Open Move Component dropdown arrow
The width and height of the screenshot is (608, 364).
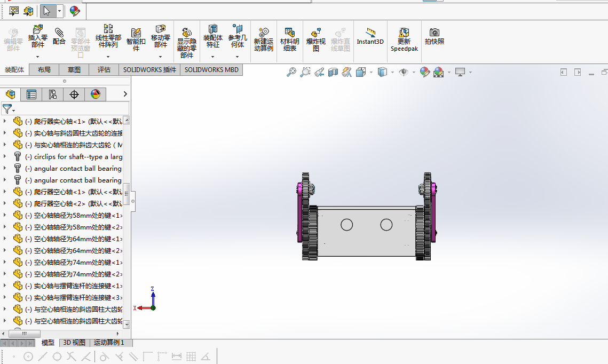click(161, 57)
